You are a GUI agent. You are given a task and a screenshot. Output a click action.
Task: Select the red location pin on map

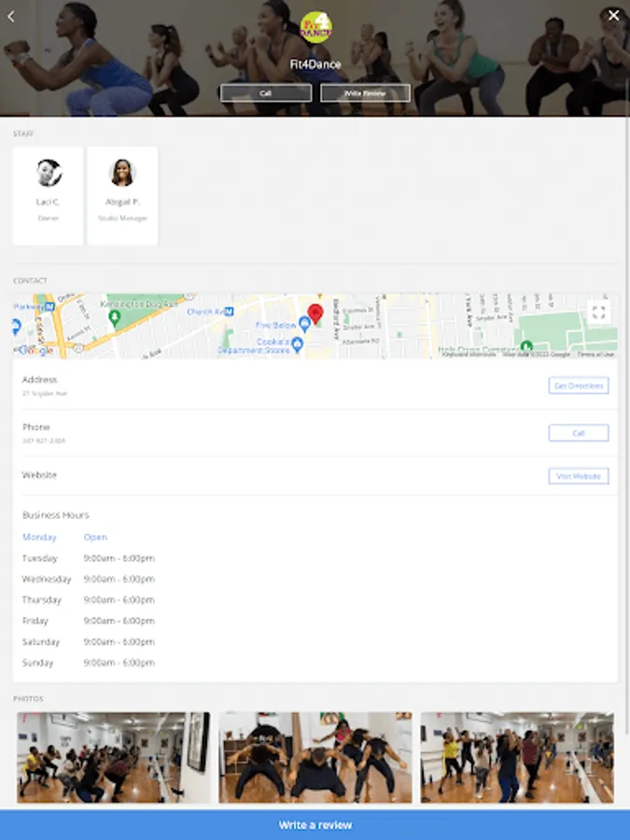(x=315, y=314)
